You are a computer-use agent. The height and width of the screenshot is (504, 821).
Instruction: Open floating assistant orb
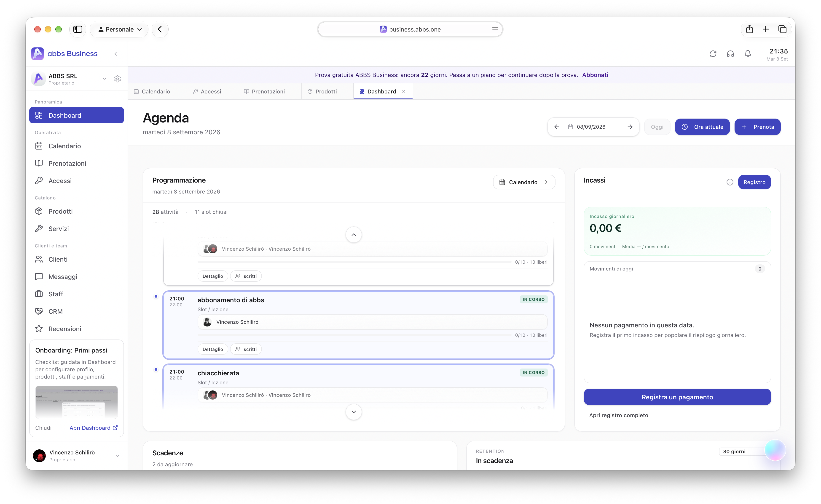(775, 450)
